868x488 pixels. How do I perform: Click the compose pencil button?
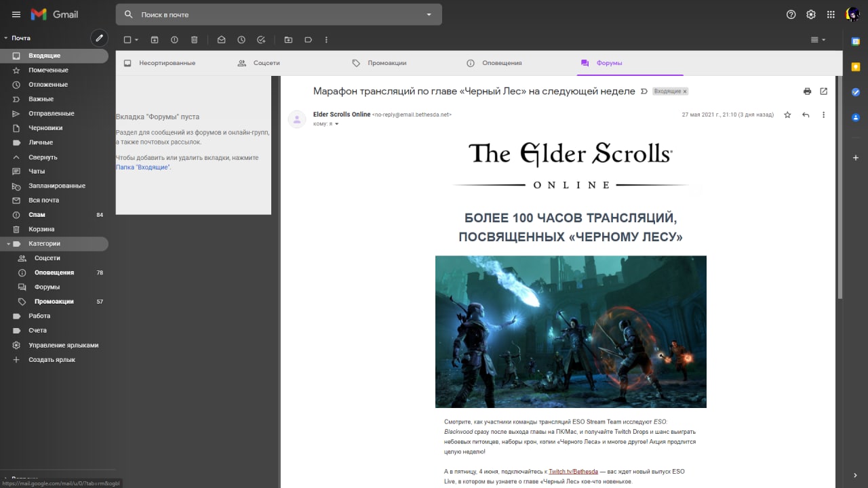coord(99,38)
